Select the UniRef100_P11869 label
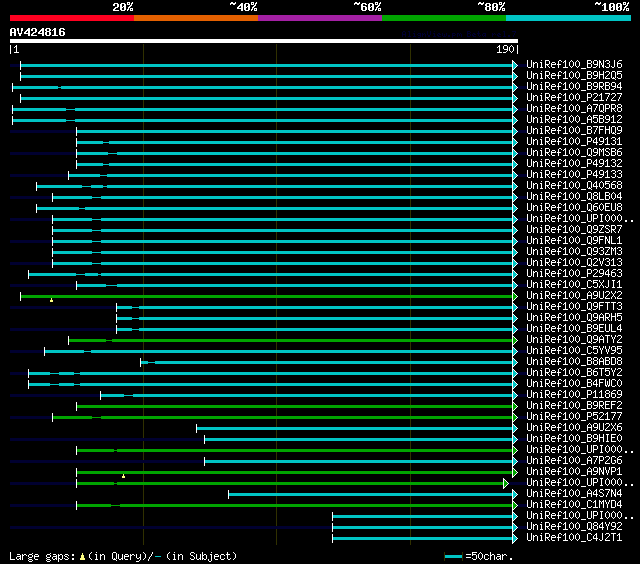This screenshot has height=564, width=640. [x=574, y=395]
